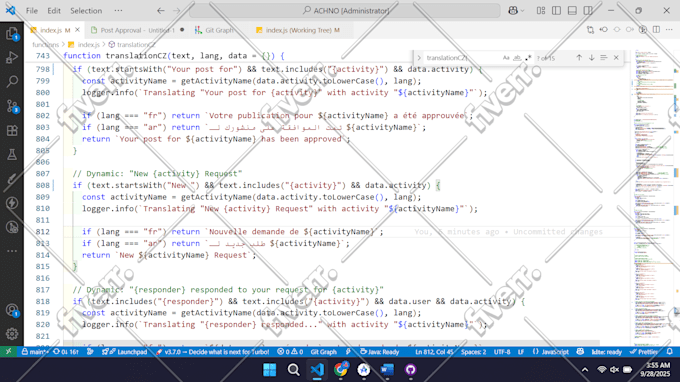This screenshot has width=680, height=382.
Task: Open Copilot chat menu in title bar
Action: (x=516, y=10)
